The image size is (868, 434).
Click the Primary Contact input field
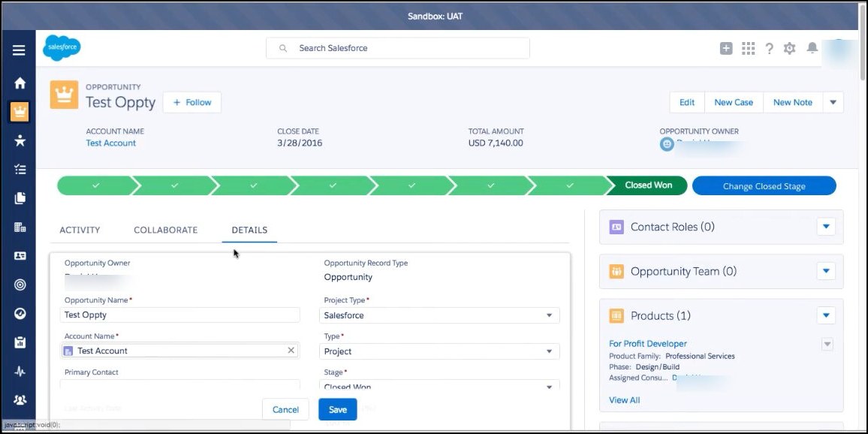tap(180, 384)
